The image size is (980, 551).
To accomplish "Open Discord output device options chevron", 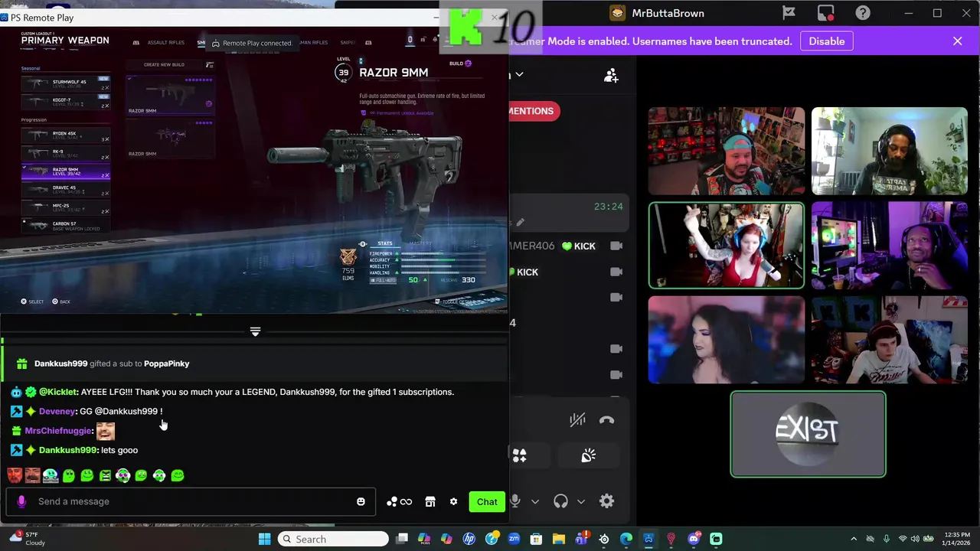I will pyautogui.click(x=581, y=502).
